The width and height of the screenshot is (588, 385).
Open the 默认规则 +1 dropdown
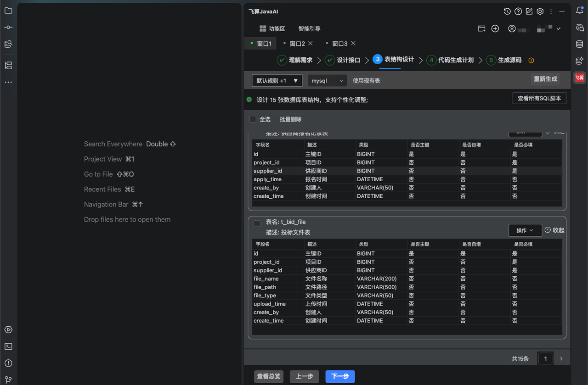[277, 81]
